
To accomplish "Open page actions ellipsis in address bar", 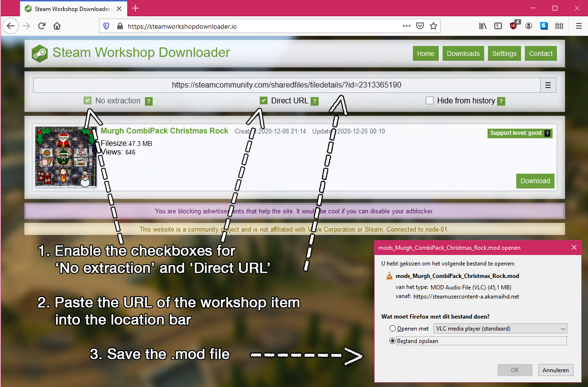I will tap(406, 26).
